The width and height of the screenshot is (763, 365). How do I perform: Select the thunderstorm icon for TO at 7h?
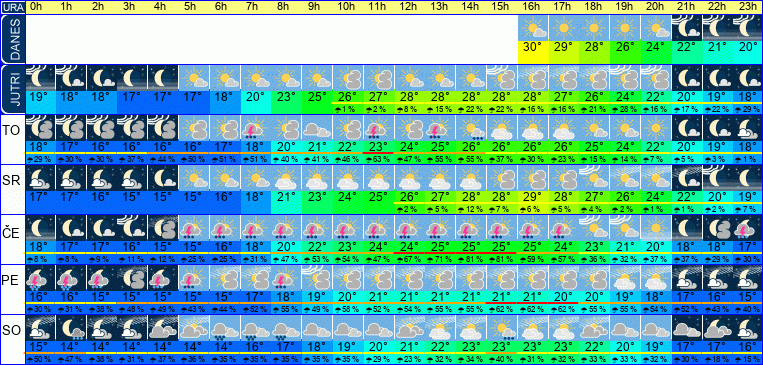(x=255, y=128)
